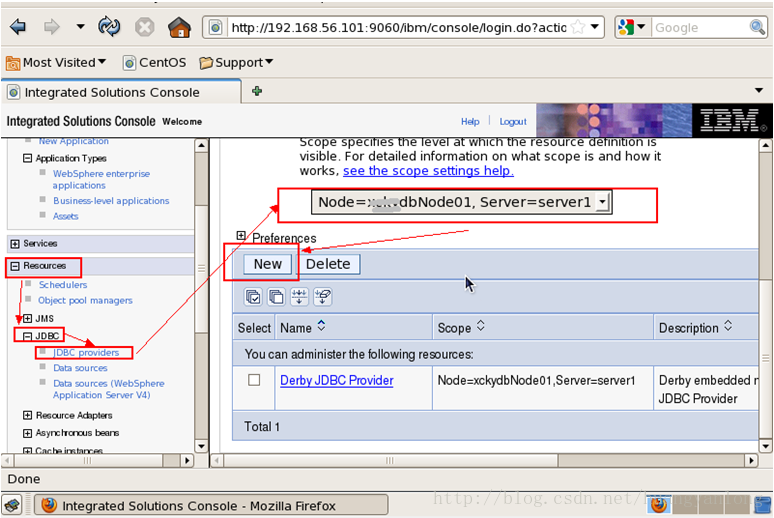Expand the Preferences section

pos(241,236)
